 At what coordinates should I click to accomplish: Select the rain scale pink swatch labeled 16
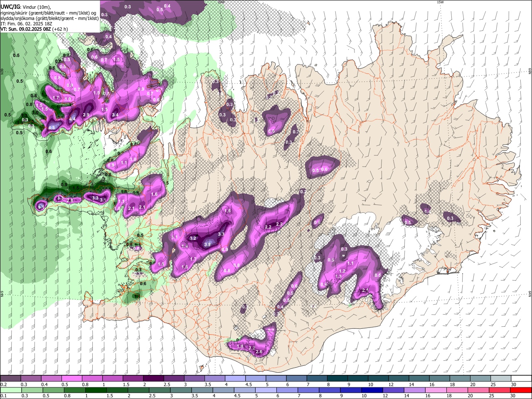pos(436,390)
